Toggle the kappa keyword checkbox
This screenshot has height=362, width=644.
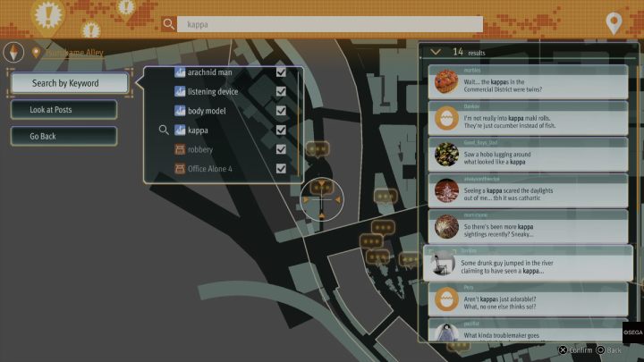click(x=281, y=130)
